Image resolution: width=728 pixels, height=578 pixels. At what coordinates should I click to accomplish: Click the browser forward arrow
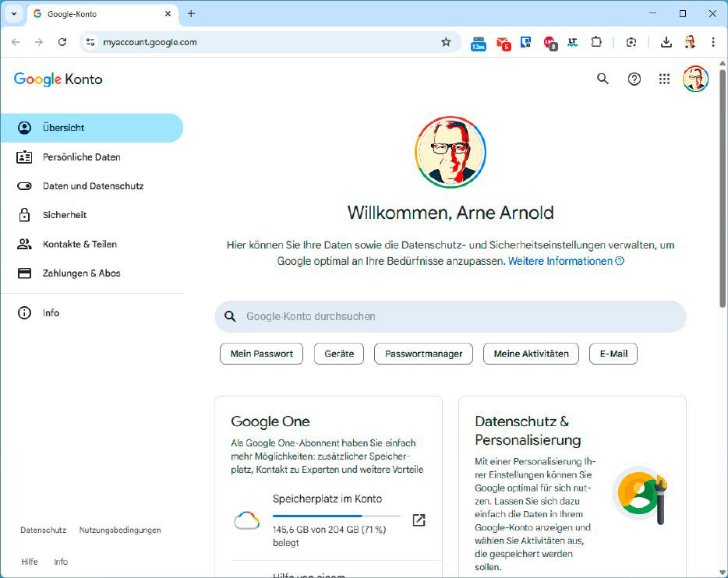tap(39, 42)
